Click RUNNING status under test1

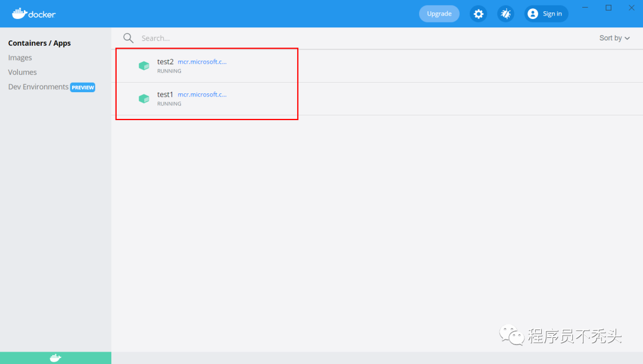[169, 104]
